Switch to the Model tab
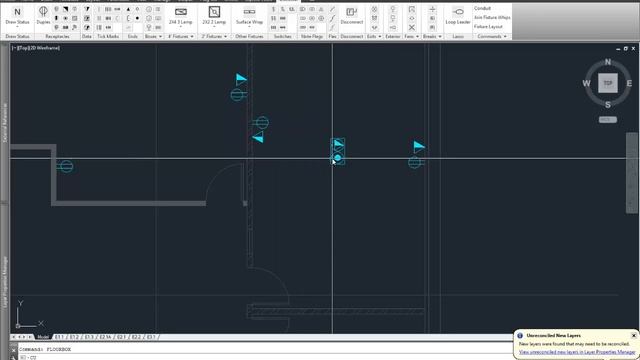This screenshot has width=640, height=360. click(42, 337)
